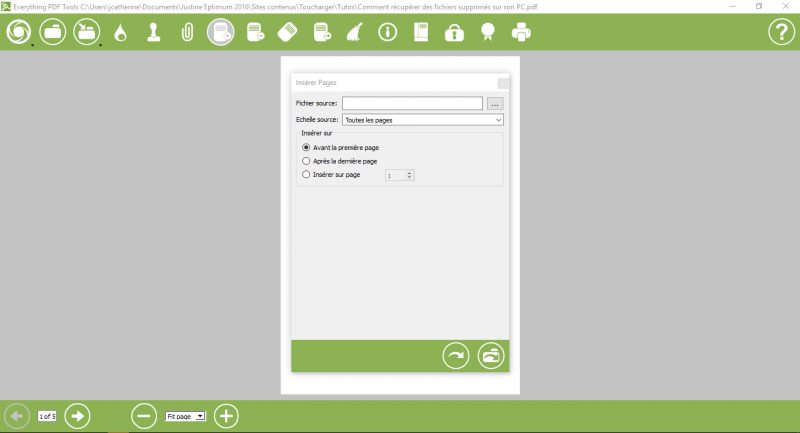800x433 pixels.
Task: Click the Fichier source text field
Action: coord(412,103)
